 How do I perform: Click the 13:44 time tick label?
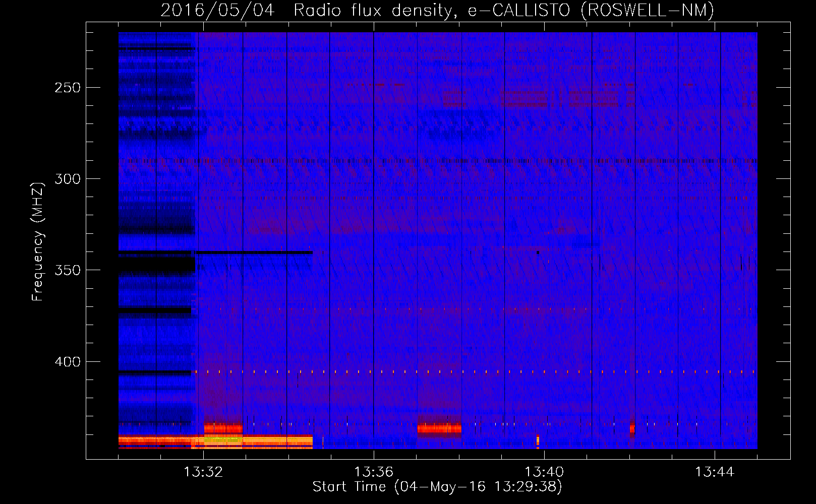(x=715, y=472)
